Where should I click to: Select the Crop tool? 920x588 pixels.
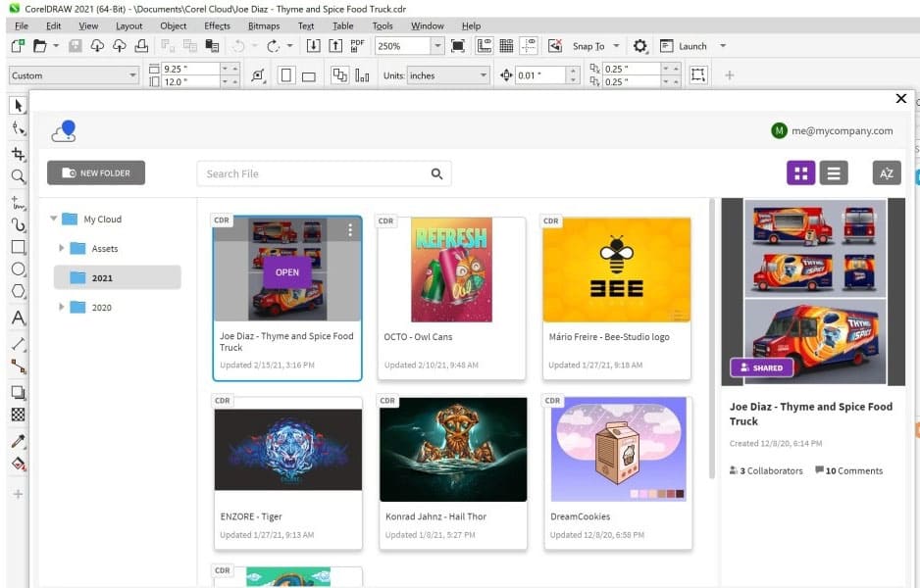(x=19, y=154)
